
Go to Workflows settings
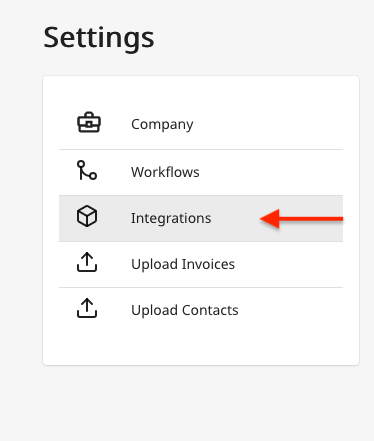pos(201,173)
